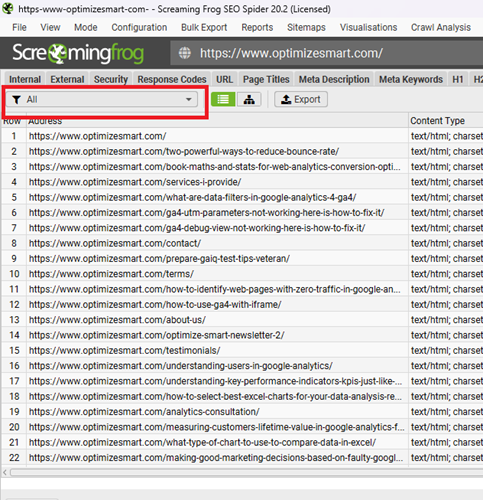Click the horizontal scrollbar left arrow
Screen dimensions: 483x500
tap(5, 472)
